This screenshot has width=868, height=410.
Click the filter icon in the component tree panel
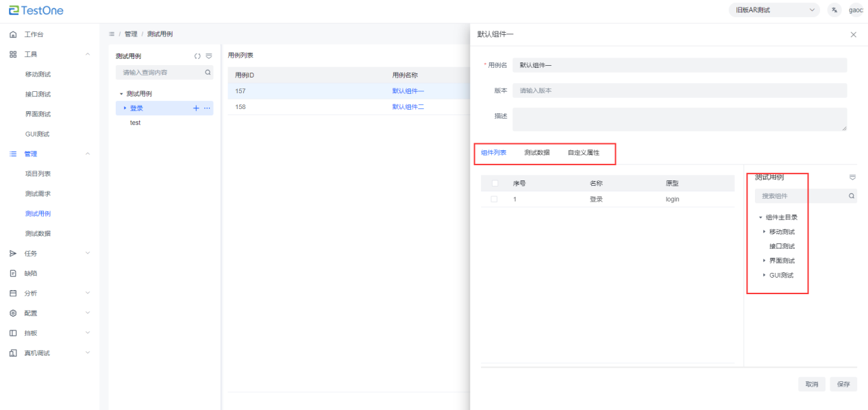tap(852, 178)
